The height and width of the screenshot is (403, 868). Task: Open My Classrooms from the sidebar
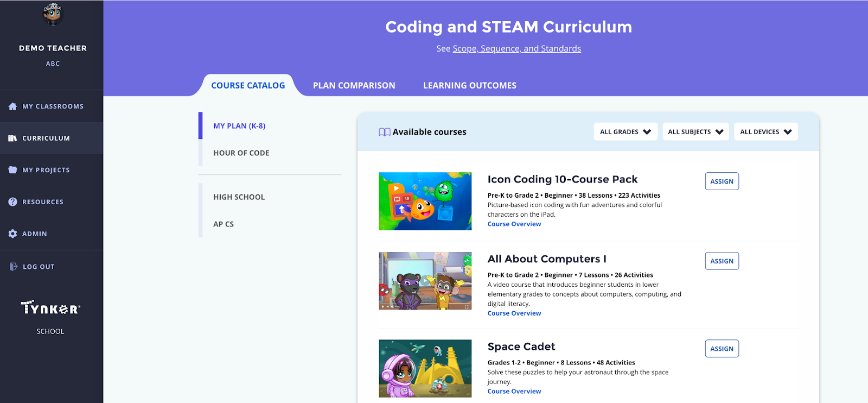(53, 106)
